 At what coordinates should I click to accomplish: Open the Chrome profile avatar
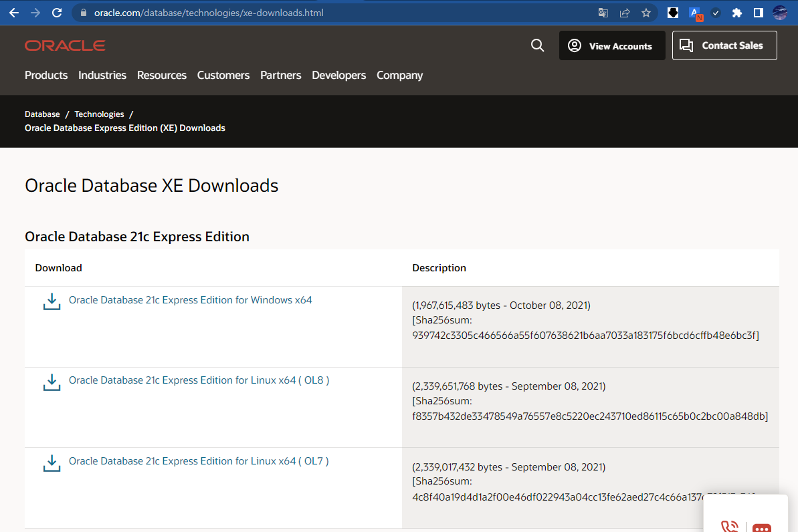pyautogui.click(x=780, y=13)
